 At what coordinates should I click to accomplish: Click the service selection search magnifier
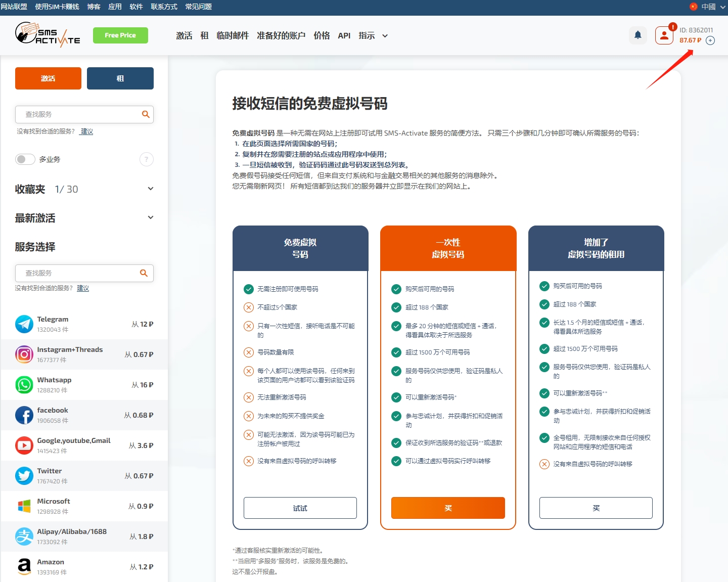[144, 273]
